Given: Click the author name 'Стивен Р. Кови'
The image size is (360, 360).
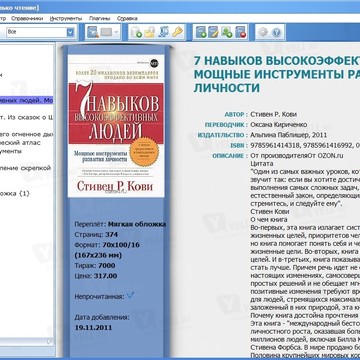Looking at the screenshot, I should click(x=274, y=114).
